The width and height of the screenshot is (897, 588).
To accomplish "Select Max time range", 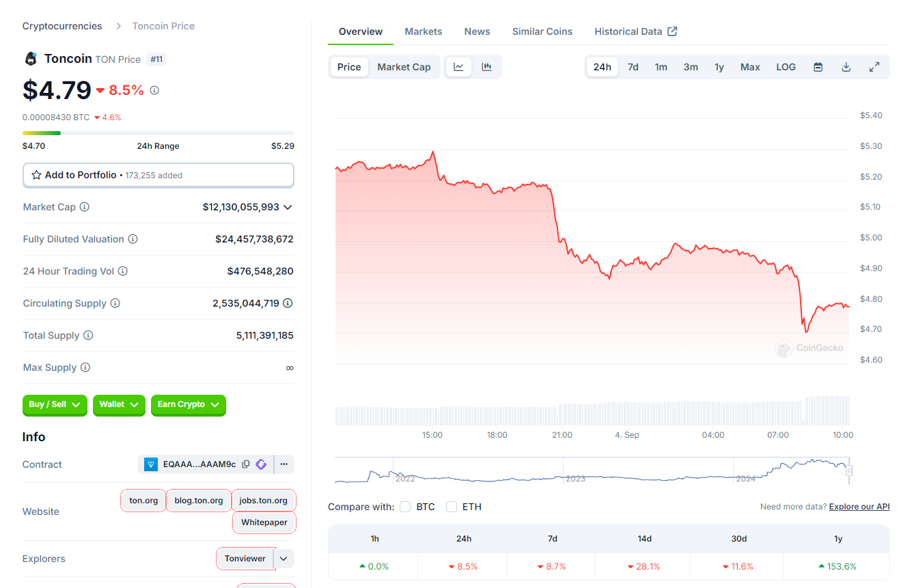I will click(750, 67).
